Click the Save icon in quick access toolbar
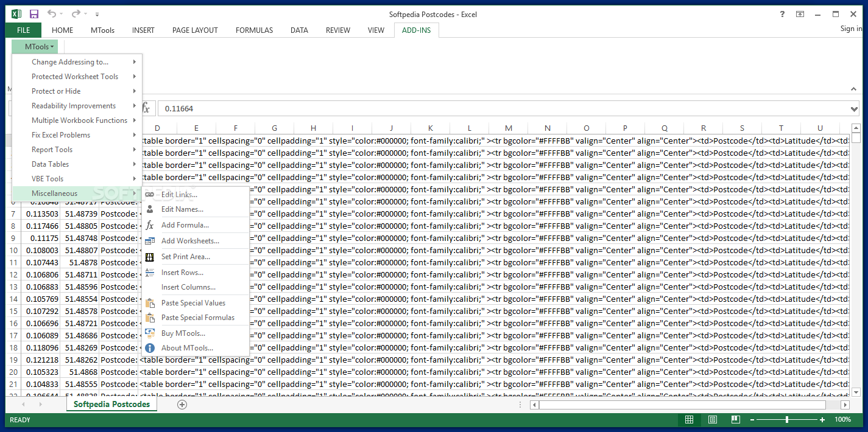Screen dimensions: 868x432 [34, 14]
